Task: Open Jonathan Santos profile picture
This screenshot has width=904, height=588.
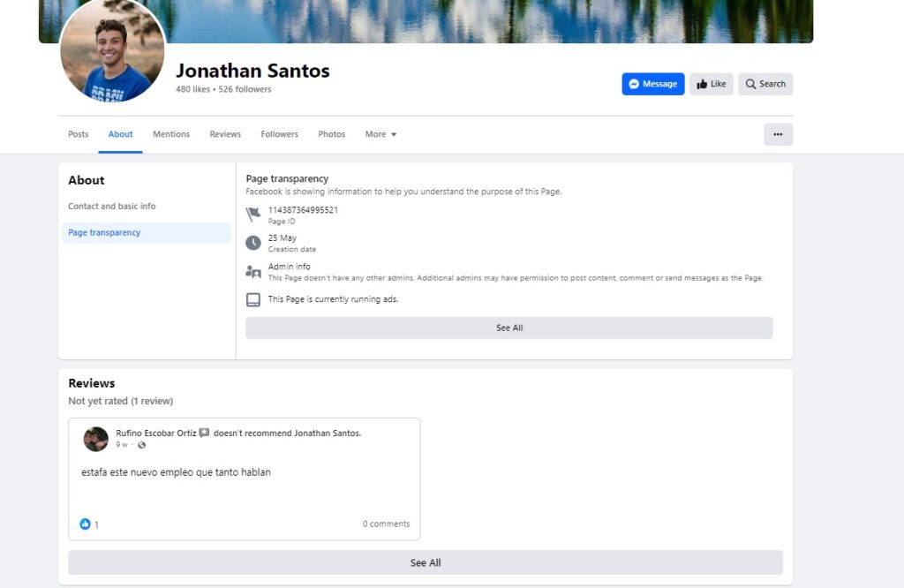Action: (x=112, y=51)
